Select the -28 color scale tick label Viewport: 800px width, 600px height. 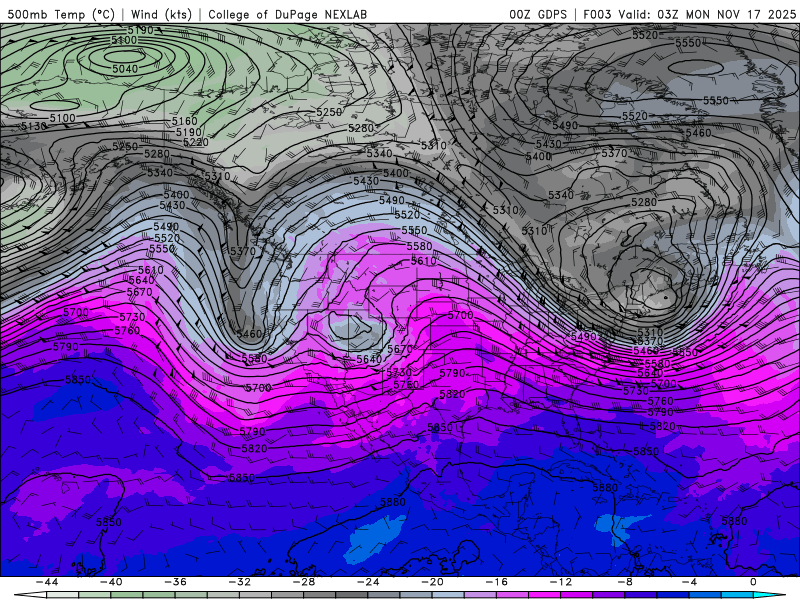[x=304, y=582]
